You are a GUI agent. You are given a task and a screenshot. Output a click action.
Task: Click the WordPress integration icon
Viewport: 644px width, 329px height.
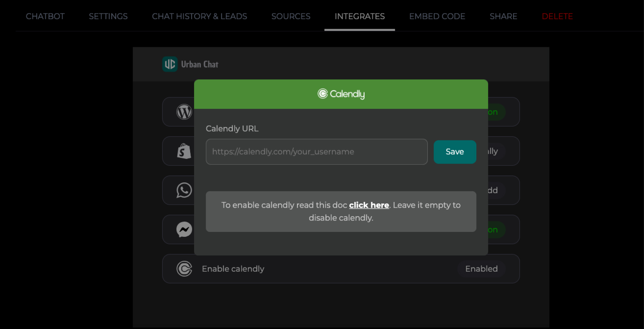tap(184, 112)
